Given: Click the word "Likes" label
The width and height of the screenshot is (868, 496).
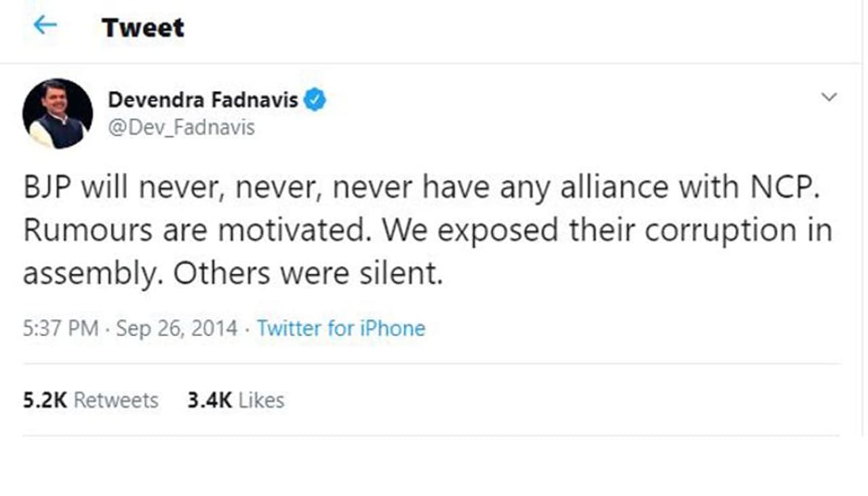Looking at the screenshot, I should 261,400.
